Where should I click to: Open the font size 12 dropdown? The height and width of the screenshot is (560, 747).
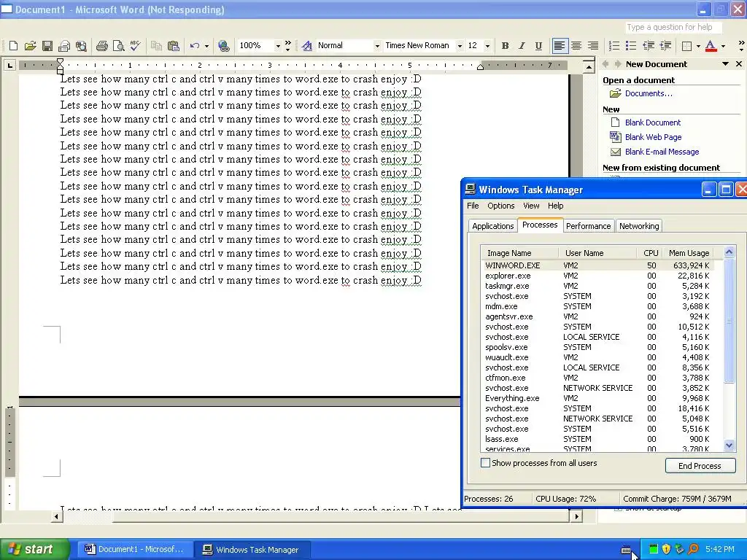tap(487, 46)
